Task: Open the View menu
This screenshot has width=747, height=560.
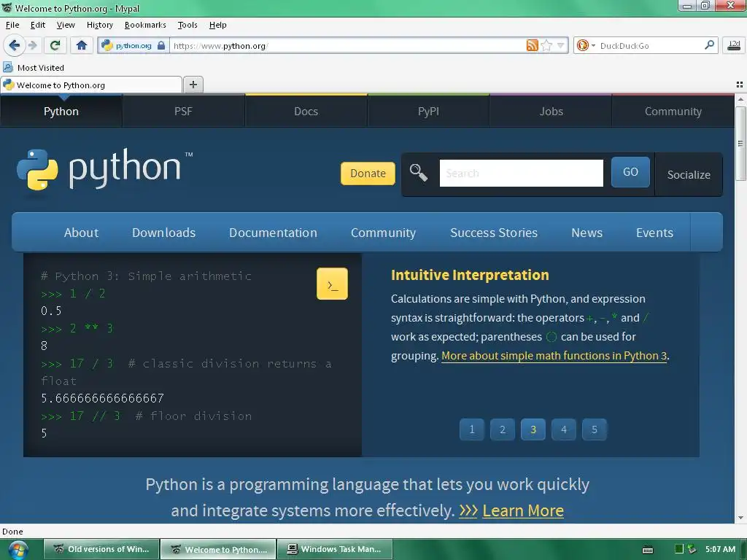Action: pos(66,25)
